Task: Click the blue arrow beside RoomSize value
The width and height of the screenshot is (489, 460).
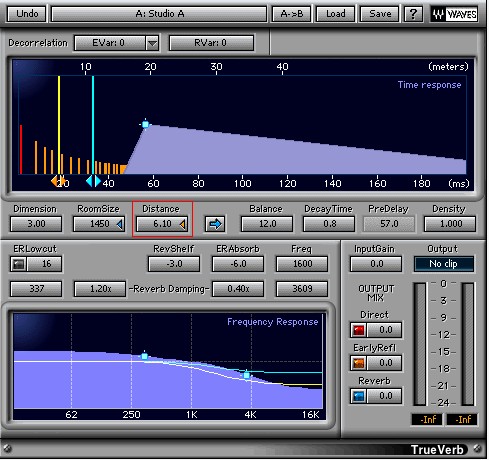Action: tap(120, 224)
